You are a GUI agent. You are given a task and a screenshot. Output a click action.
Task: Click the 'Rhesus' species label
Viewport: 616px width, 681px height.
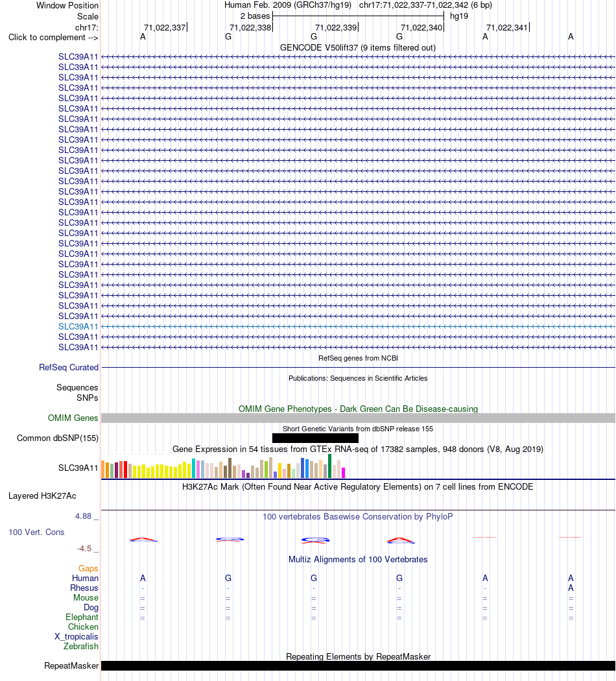[84, 588]
